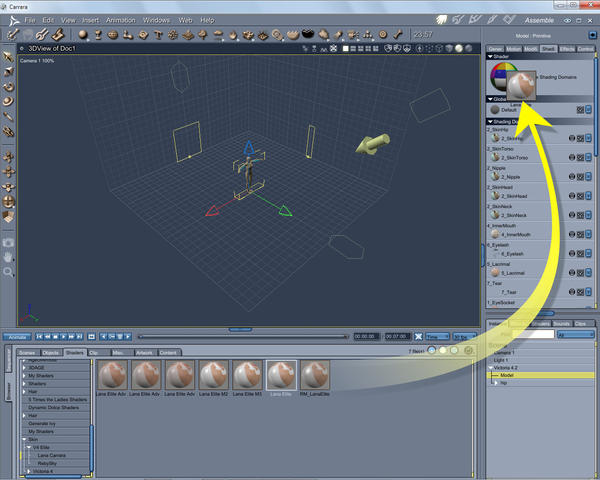Toggle the 7_Tear round sphere button

click(572, 292)
